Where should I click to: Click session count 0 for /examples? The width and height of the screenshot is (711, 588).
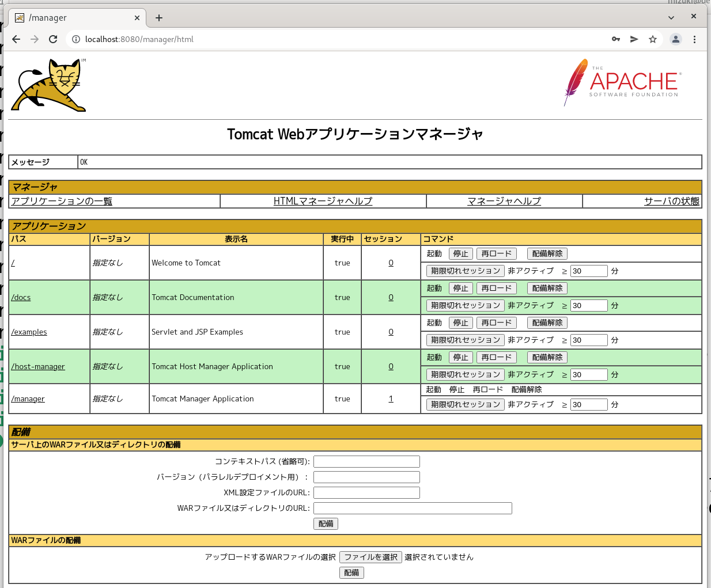click(x=391, y=332)
